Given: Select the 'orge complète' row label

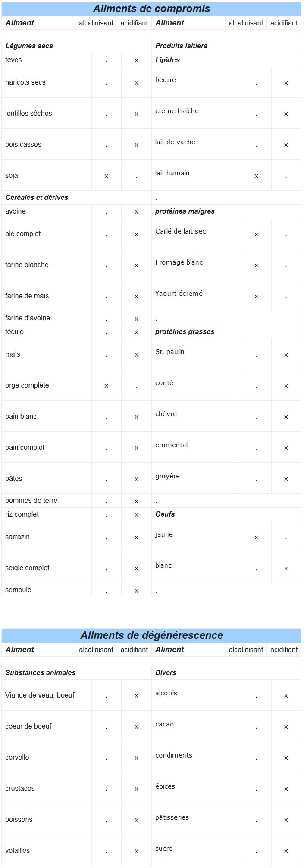Looking at the screenshot, I should point(27,385).
